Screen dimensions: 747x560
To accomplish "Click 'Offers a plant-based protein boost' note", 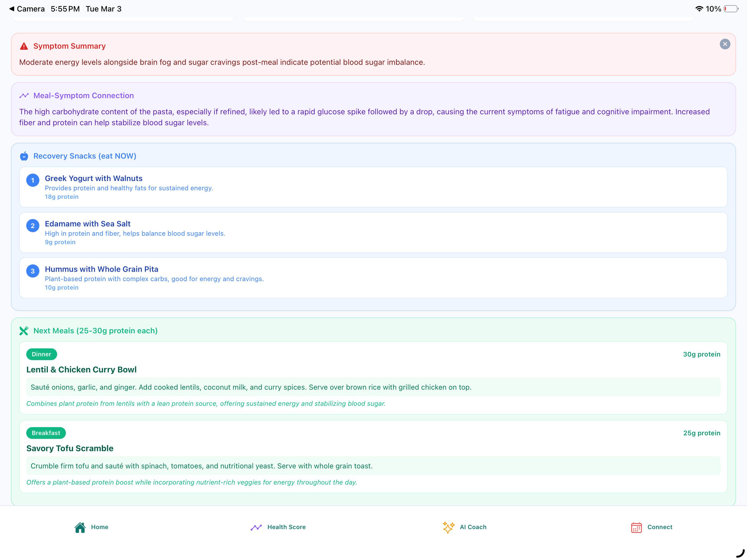I will [x=191, y=482].
